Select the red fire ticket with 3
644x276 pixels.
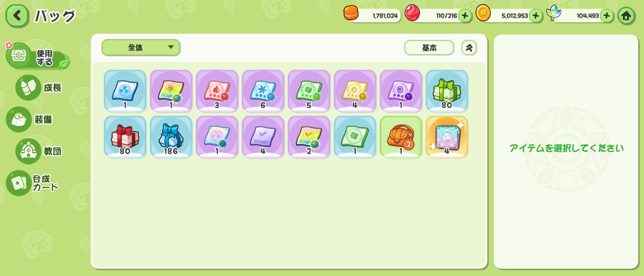[217, 91]
